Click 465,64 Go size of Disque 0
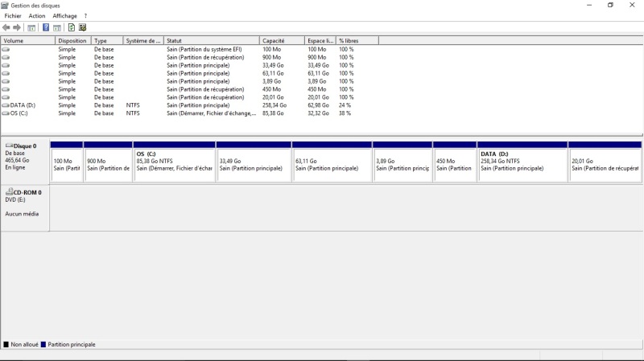The image size is (644, 361). pos(17,160)
